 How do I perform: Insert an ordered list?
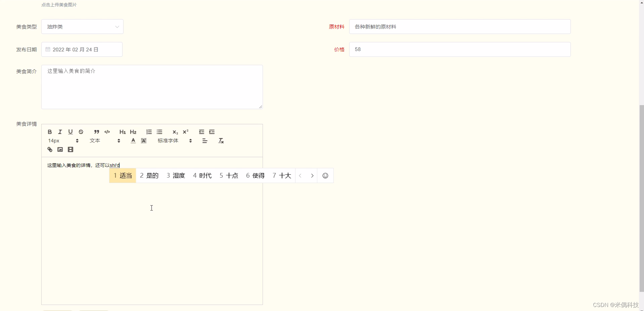coord(149,132)
